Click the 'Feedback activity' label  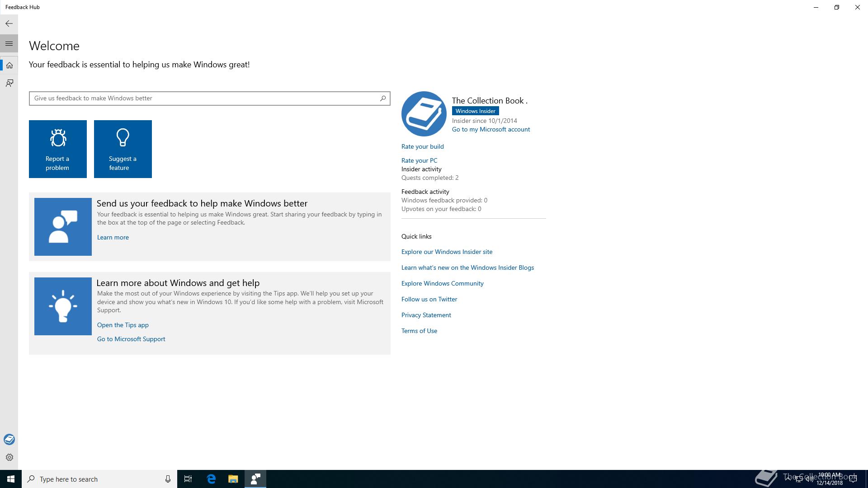click(x=425, y=192)
